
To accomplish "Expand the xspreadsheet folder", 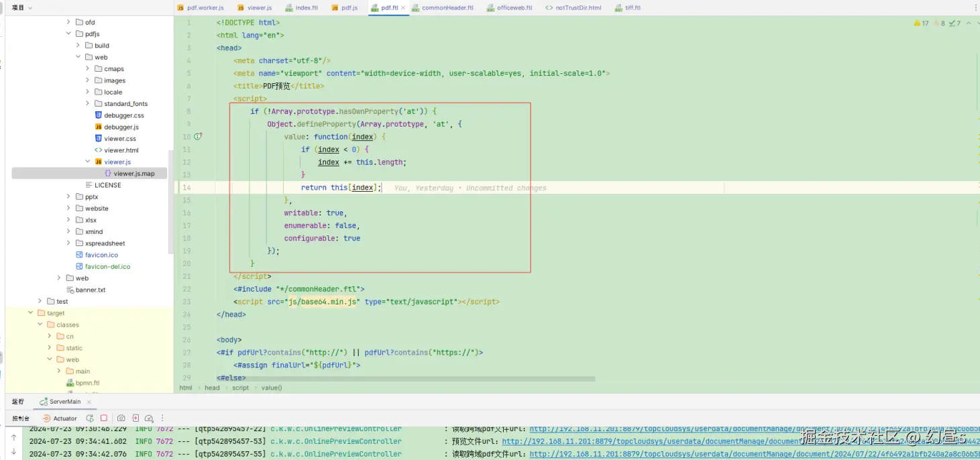I will point(68,243).
